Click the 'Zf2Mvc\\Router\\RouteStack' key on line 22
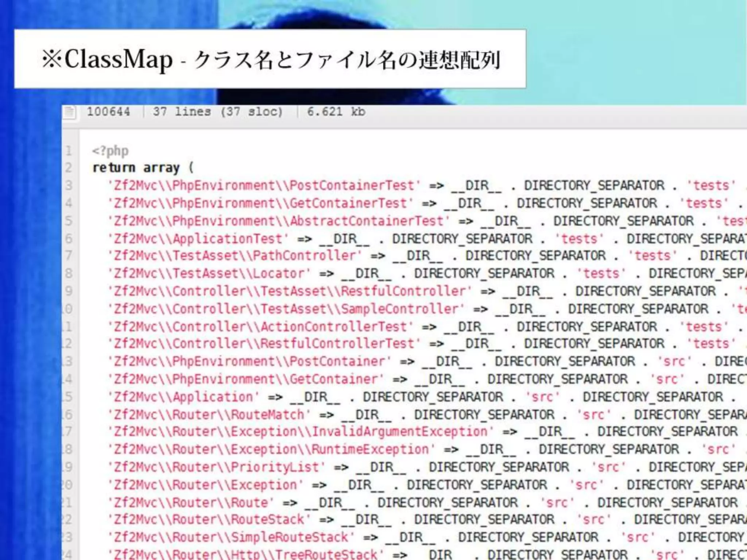This screenshot has width=747, height=560. tap(209, 520)
